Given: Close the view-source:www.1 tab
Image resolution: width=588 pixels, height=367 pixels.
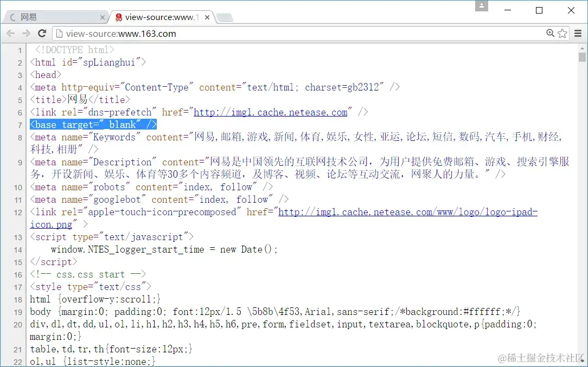Looking at the screenshot, I should click(207, 17).
